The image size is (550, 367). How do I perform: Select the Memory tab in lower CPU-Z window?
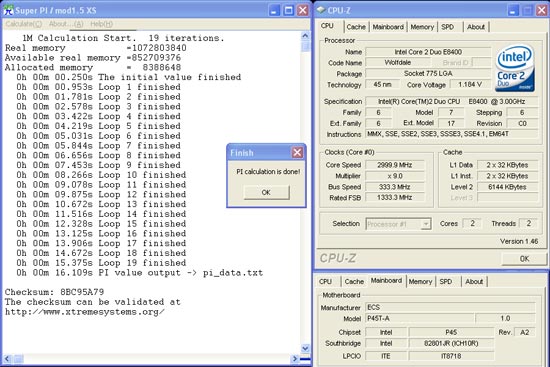[x=420, y=281]
